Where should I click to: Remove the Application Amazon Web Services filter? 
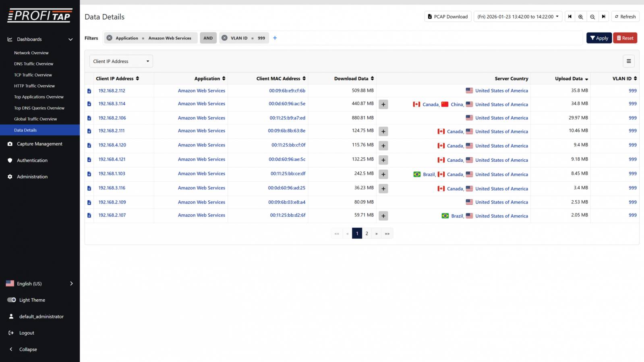tap(110, 38)
